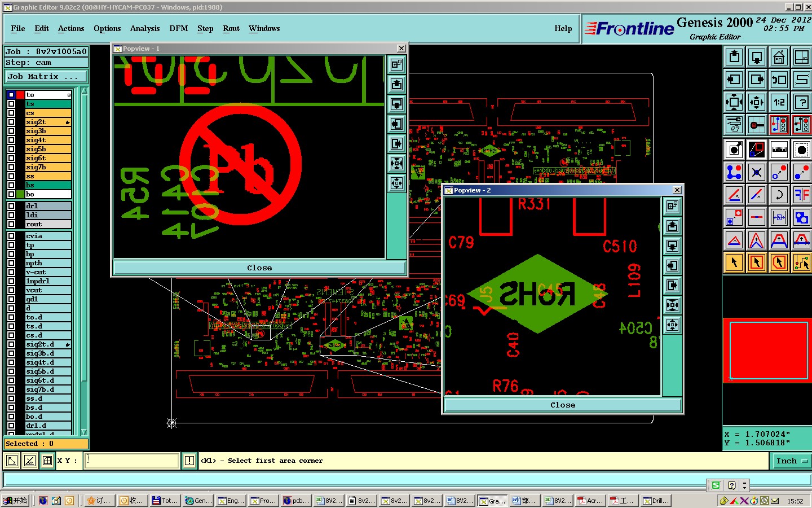This screenshot has height=508, width=812.
Task: Click the mirror F icon
Action: [802, 195]
